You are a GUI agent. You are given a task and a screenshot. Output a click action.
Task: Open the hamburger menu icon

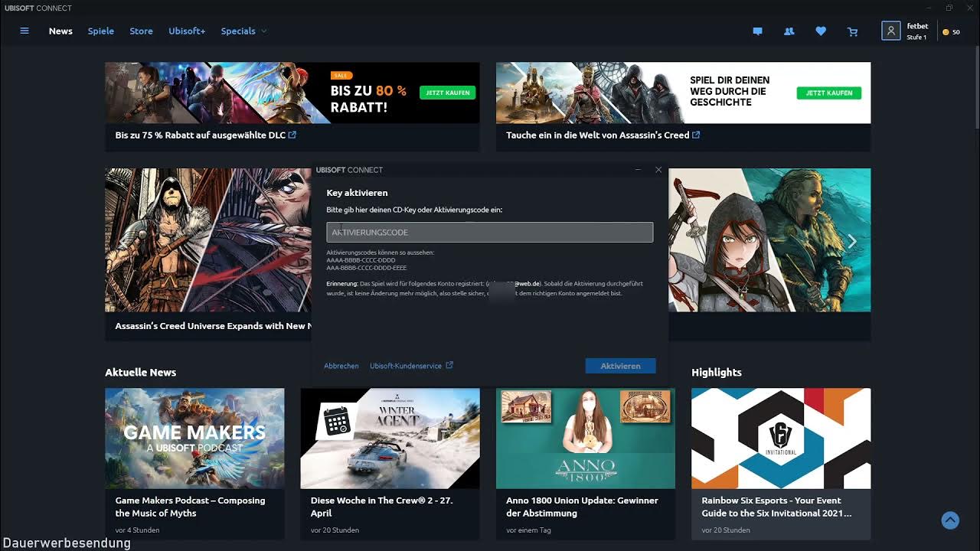(24, 31)
